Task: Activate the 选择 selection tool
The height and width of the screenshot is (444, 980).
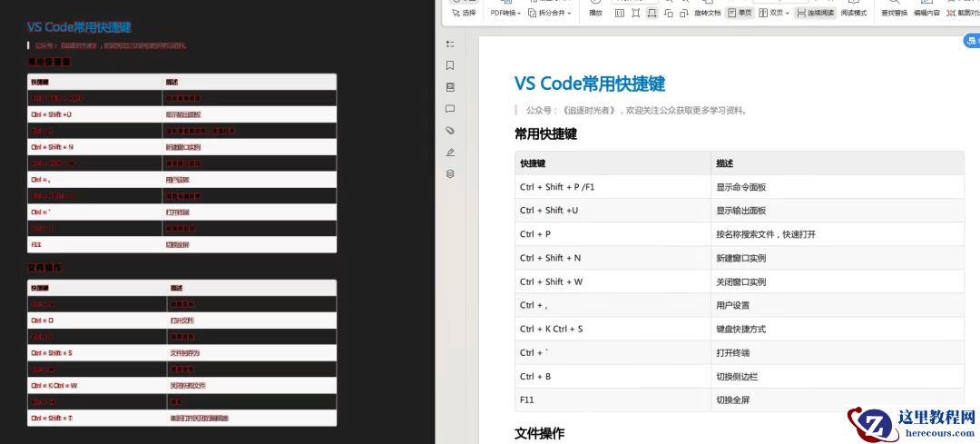Action: [x=465, y=13]
